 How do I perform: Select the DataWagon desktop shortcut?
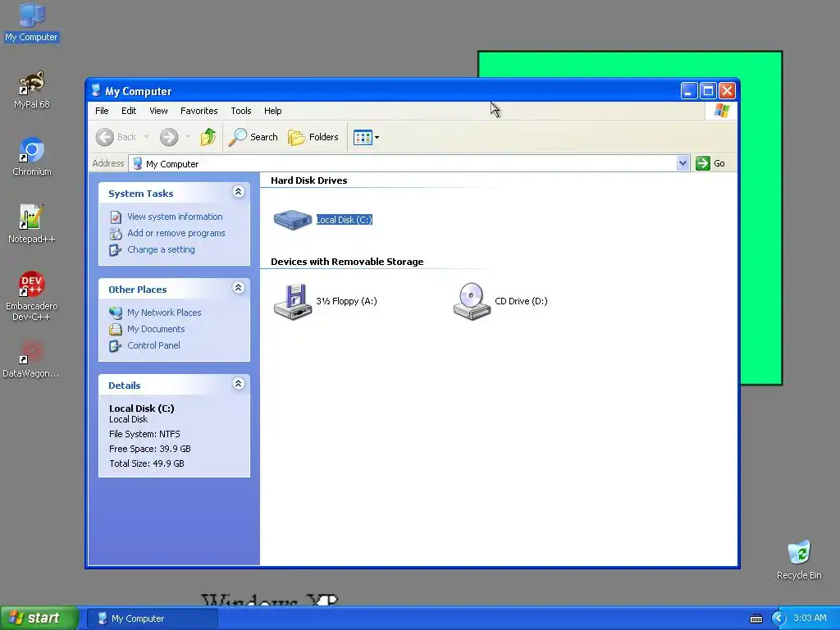[x=32, y=358]
